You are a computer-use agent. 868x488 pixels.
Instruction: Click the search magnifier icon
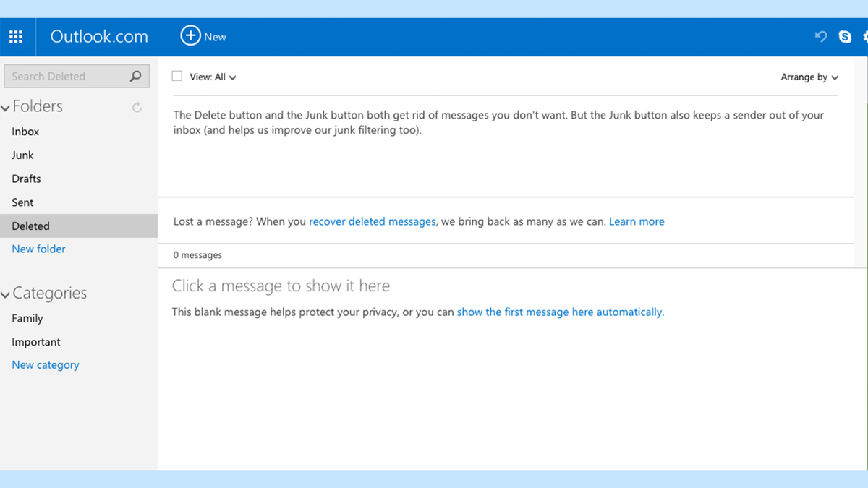click(x=135, y=76)
